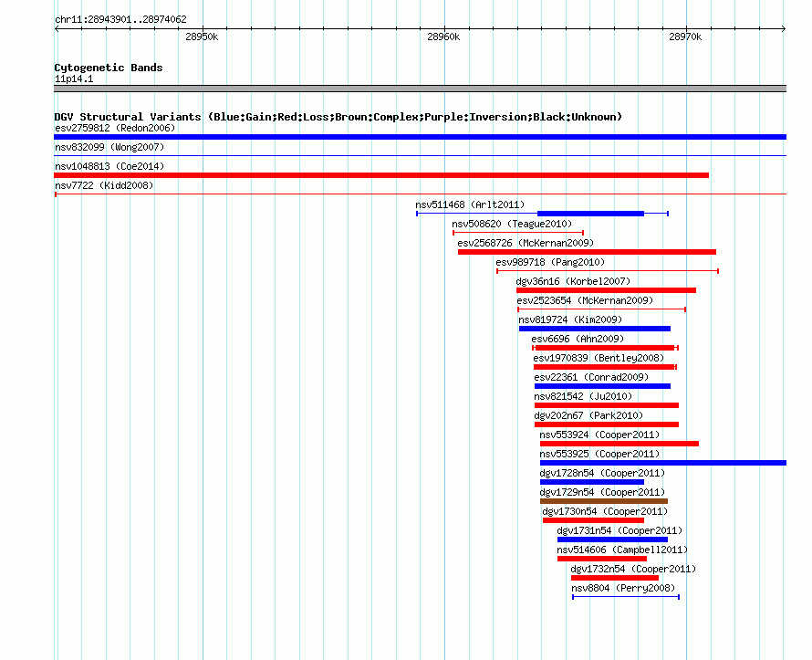Click dgv1728n54 (Cooper2011) label
This screenshot has height=660, width=812.
click(x=602, y=473)
